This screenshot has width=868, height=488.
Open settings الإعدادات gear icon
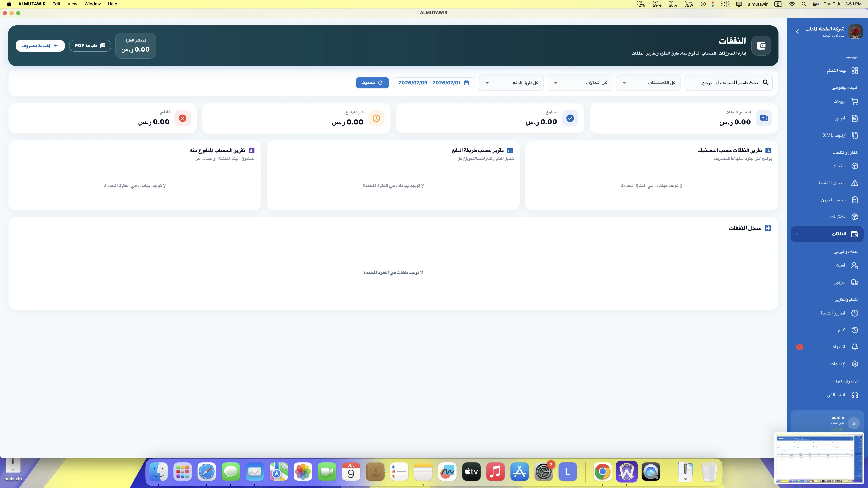[854, 364]
